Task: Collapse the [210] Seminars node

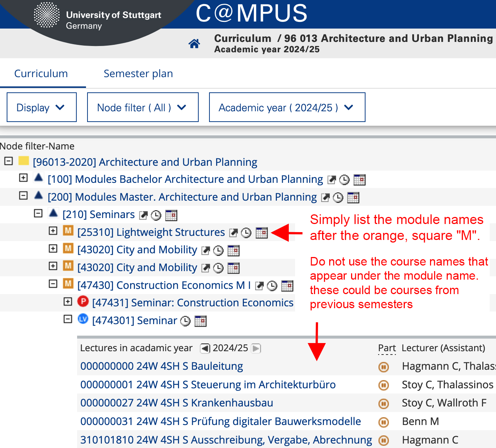Action: pos(38,213)
